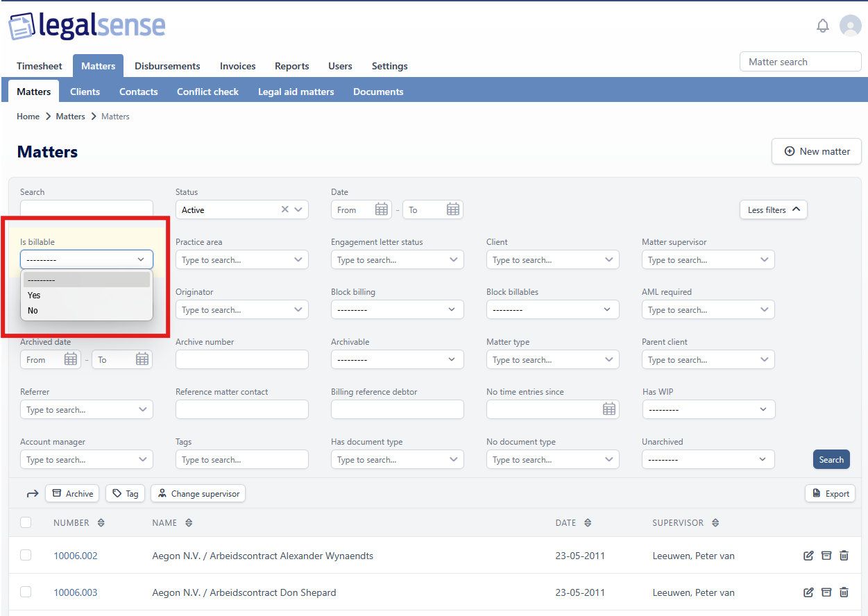868x616 pixels.
Task: Open calendar for Date From field
Action: tap(381, 209)
